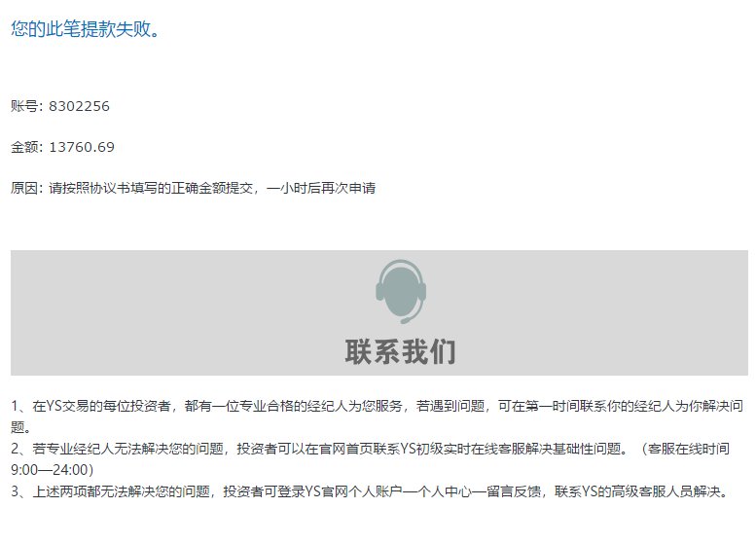Click the 联系我们 heading text
This screenshot has width=756, height=544.
[x=400, y=351]
